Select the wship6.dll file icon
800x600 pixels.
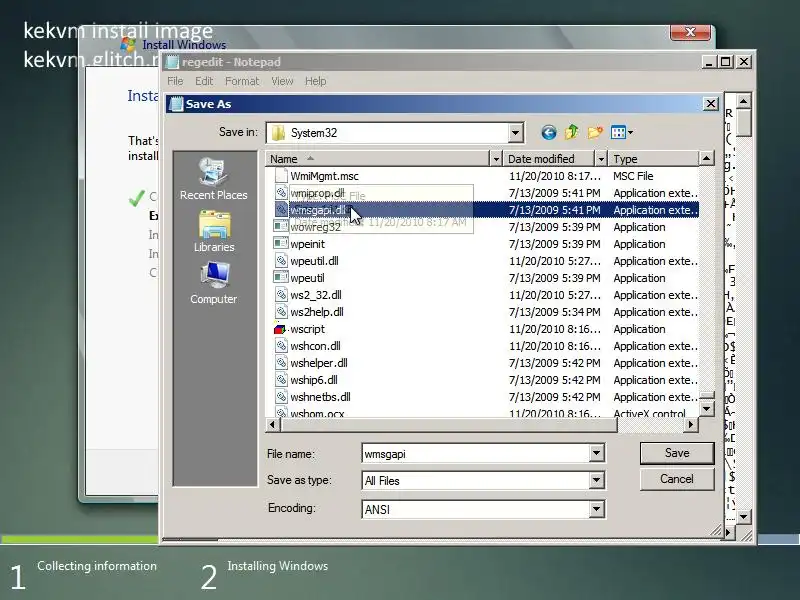(281, 380)
